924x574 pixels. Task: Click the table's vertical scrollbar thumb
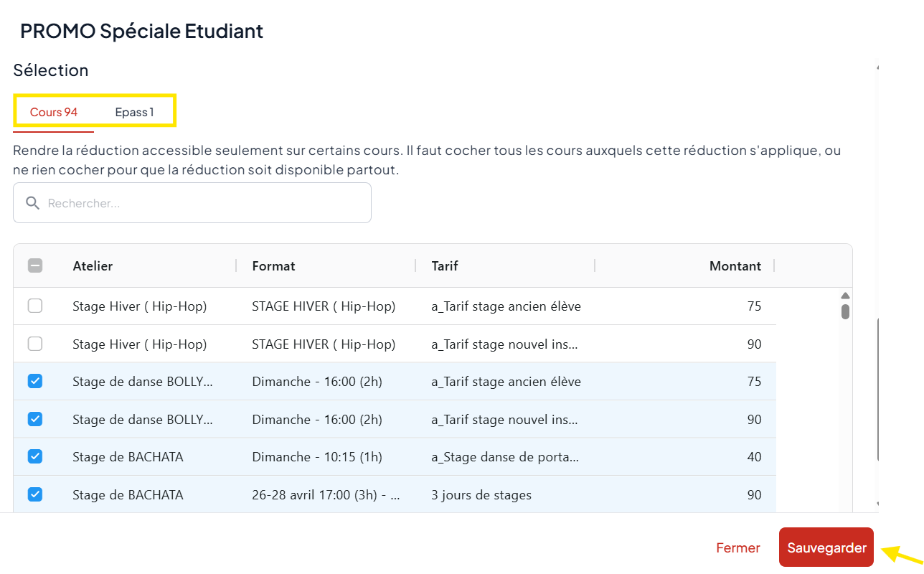tap(845, 311)
